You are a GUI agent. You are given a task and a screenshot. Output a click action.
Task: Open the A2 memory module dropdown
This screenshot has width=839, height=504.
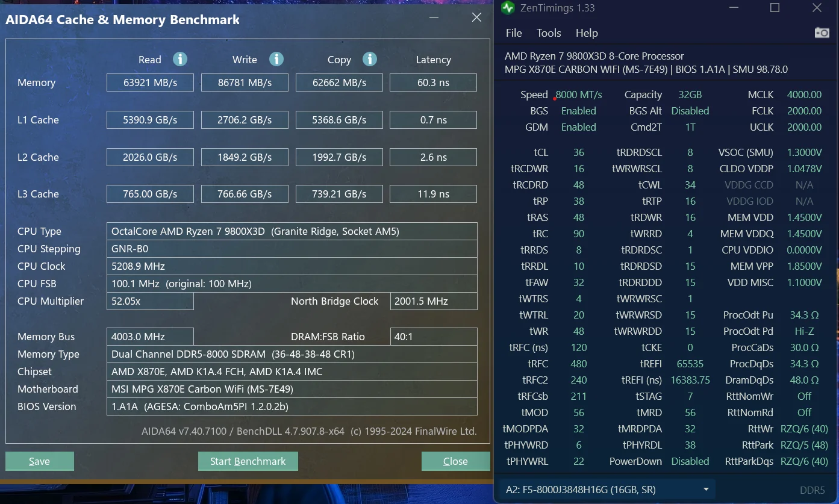(607, 490)
